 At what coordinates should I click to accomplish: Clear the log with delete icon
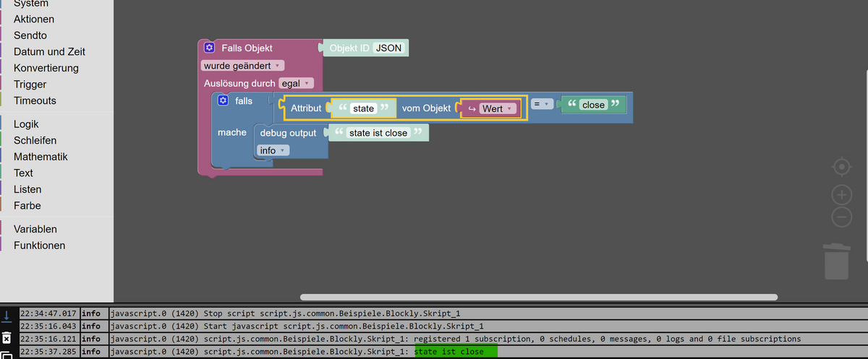point(6,337)
